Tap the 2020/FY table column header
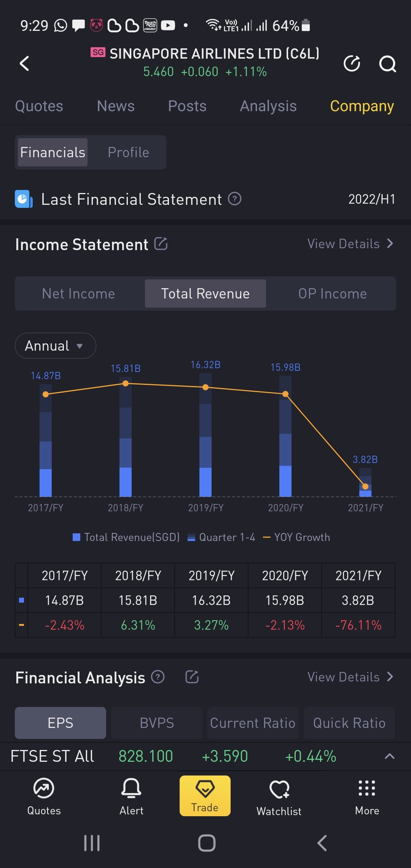This screenshot has height=868, width=411. [285, 576]
